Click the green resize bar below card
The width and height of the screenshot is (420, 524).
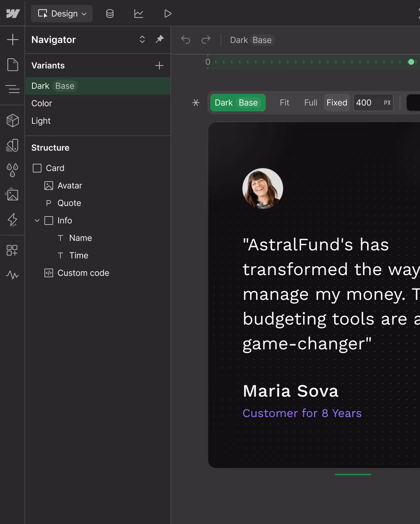(353, 475)
